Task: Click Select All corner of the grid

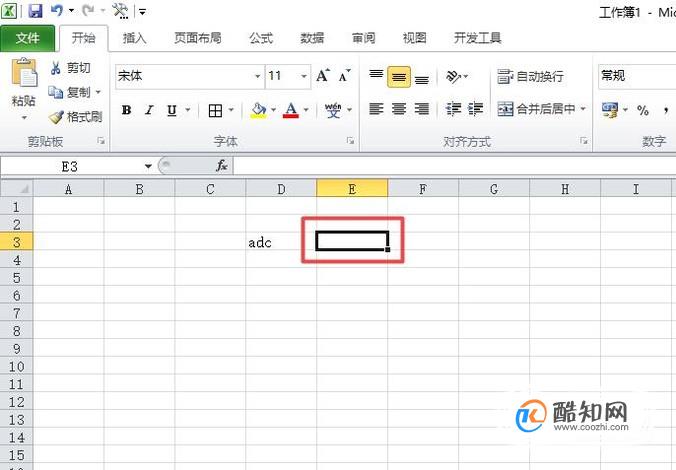Action: 16,189
